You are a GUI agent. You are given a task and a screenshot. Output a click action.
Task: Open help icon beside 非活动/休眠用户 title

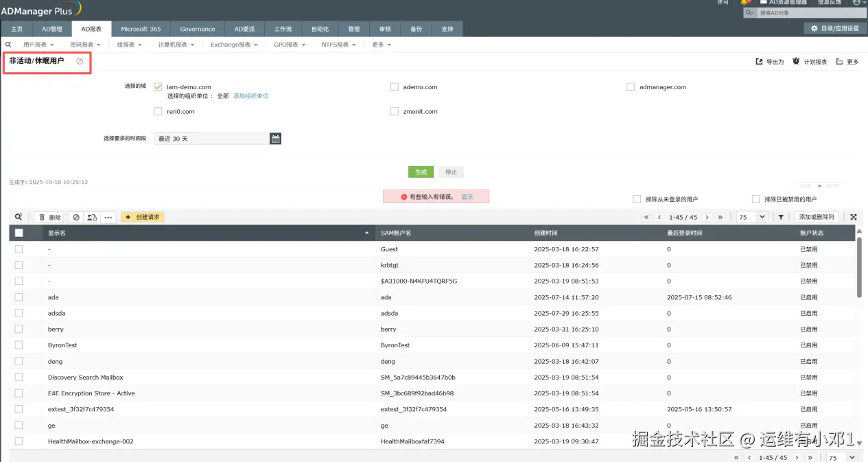click(x=80, y=61)
